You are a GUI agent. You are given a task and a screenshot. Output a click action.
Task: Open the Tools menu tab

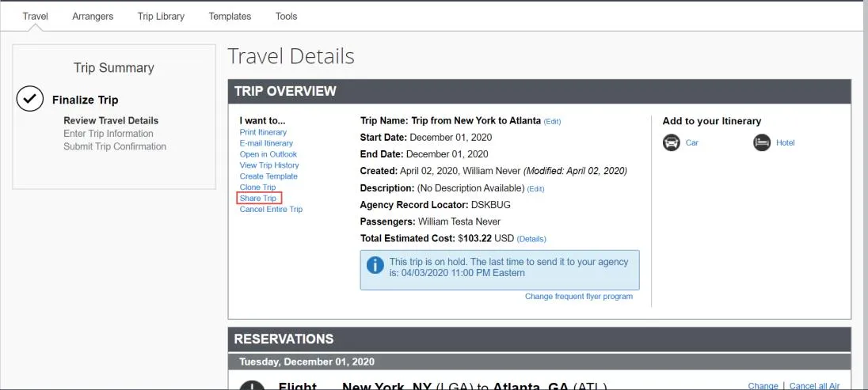tap(286, 16)
